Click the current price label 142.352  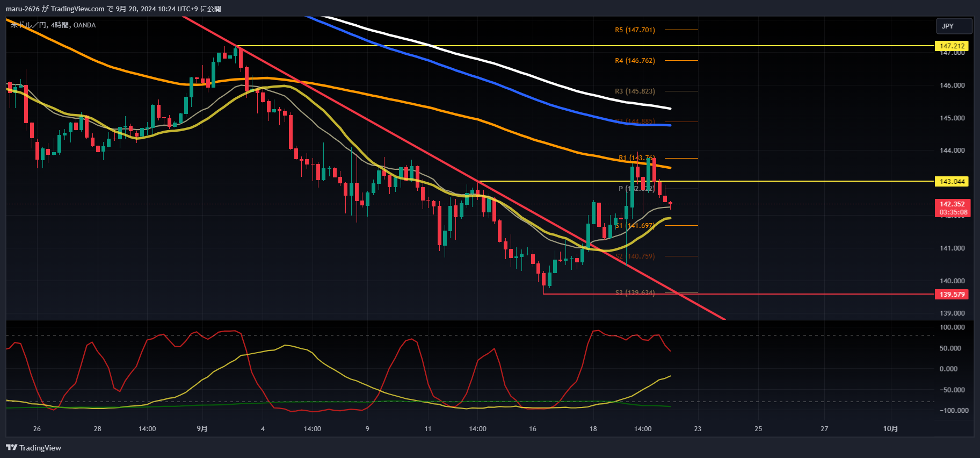952,204
